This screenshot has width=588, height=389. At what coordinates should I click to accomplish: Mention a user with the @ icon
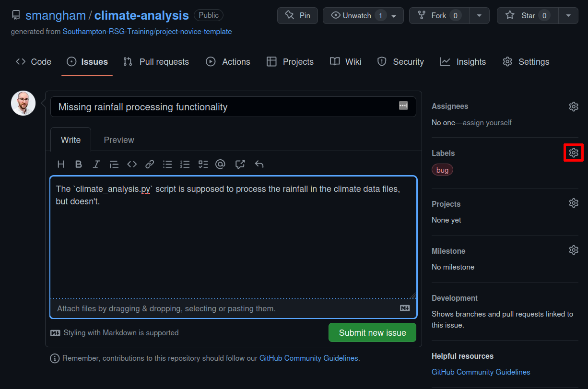(x=220, y=165)
